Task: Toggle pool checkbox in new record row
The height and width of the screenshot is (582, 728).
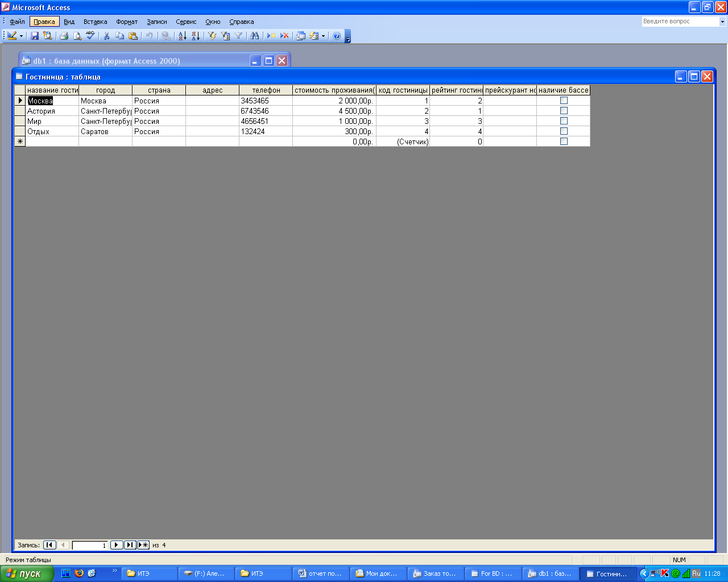Action: click(x=564, y=142)
